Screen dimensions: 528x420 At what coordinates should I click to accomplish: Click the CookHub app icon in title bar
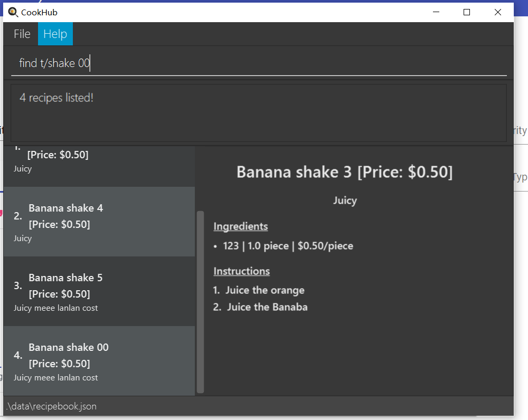coord(13,12)
